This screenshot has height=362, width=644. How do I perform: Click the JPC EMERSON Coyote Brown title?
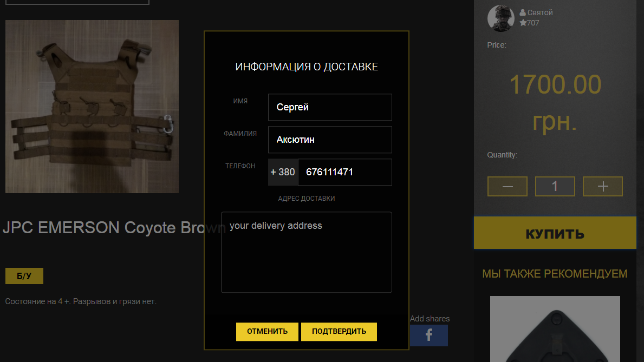(114, 227)
